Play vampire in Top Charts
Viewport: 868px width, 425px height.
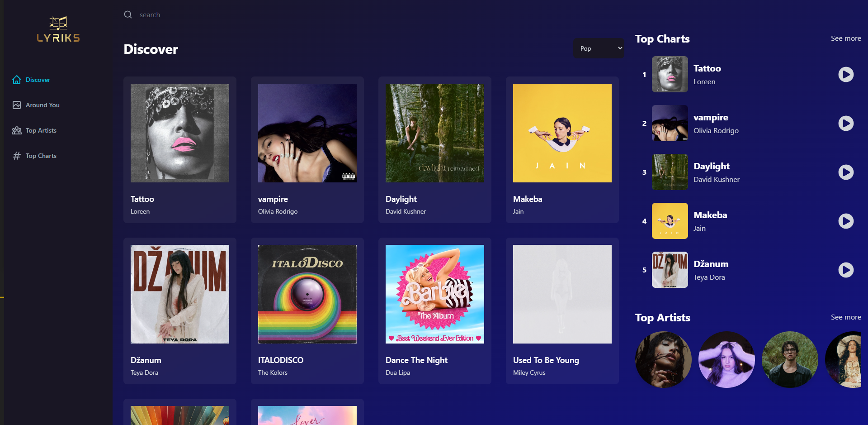pos(846,123)
